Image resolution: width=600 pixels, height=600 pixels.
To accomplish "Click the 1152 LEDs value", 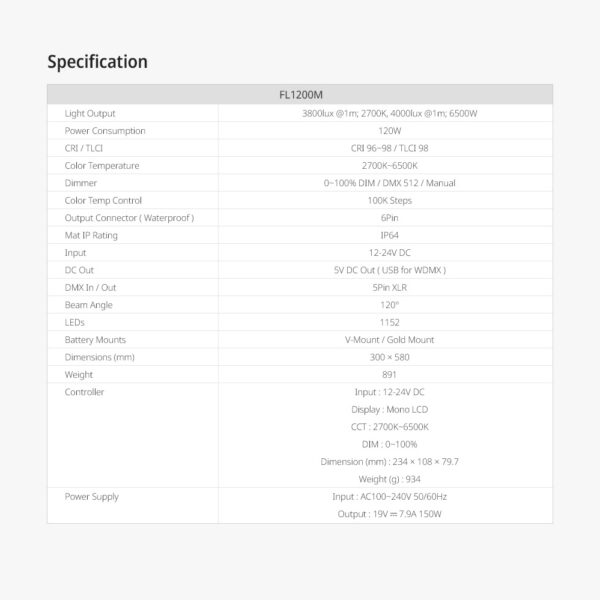I will pyautogui.click(x=390, y=322).
